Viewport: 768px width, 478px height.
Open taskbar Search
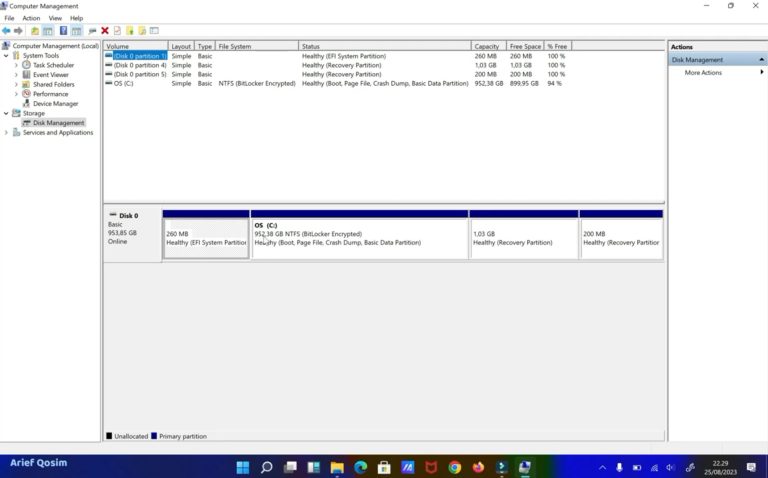point(266,467)
